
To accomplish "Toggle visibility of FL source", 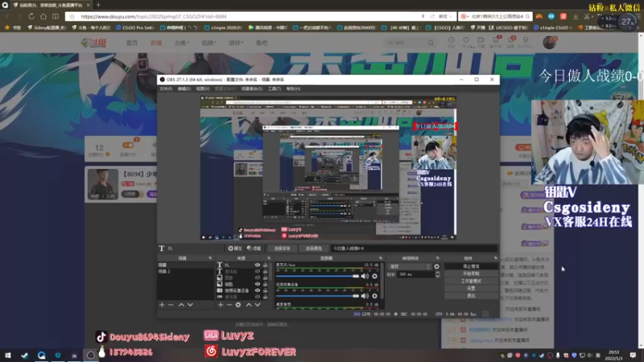I will pos(258,265).
